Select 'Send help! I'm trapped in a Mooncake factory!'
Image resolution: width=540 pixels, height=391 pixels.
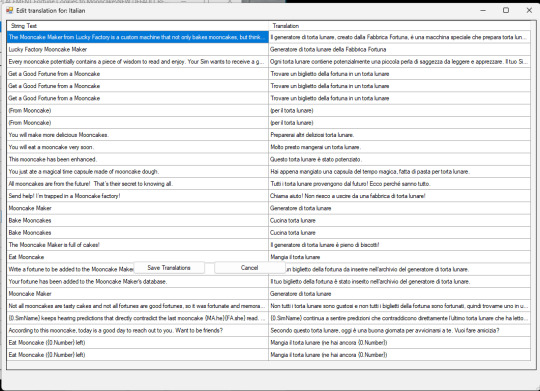[x=137, y=196]
